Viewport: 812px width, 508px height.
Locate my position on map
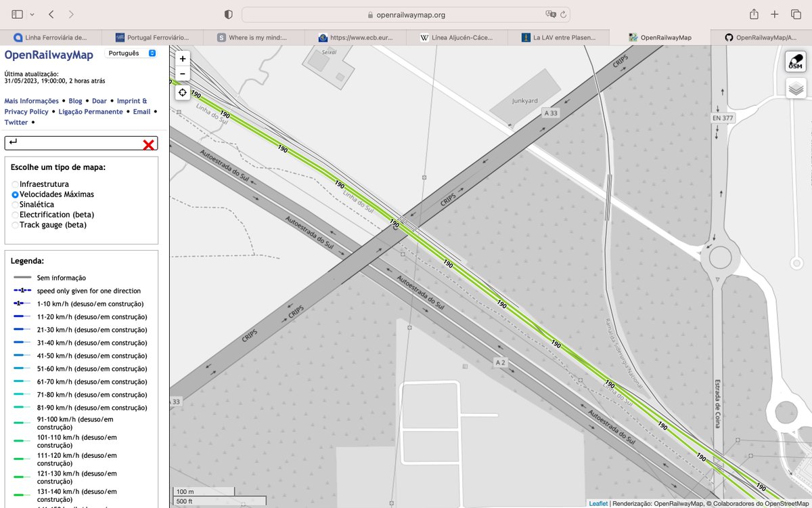coord(183,93)
